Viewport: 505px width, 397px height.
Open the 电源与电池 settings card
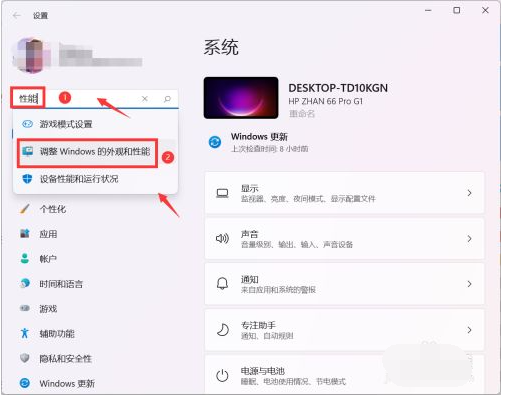pos(344,374)
